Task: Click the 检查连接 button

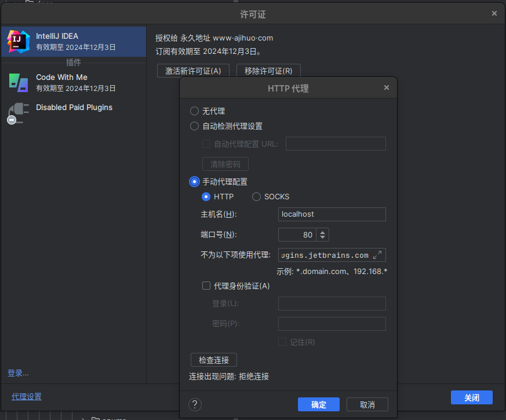Action: click(x=214, y=360)
